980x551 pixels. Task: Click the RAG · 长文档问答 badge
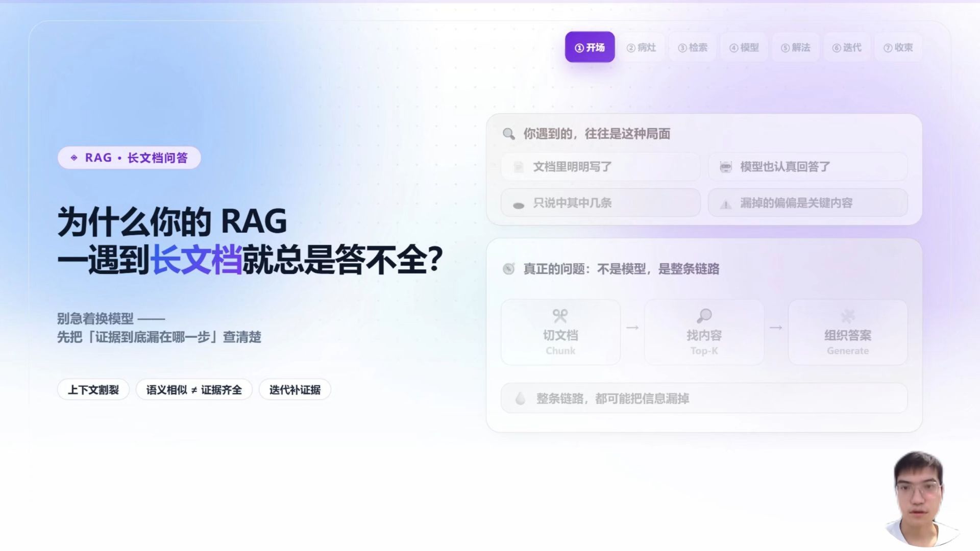[x=129, y=158]
